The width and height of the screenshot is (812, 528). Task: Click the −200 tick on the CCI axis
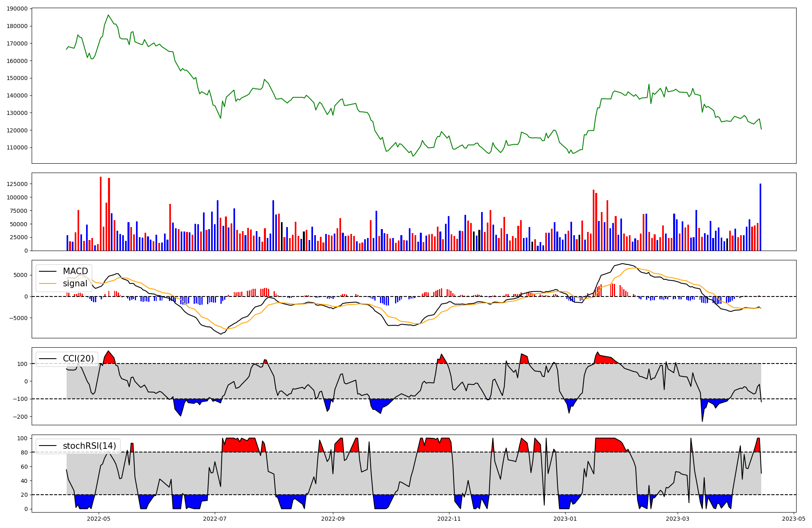pos(20,417)
